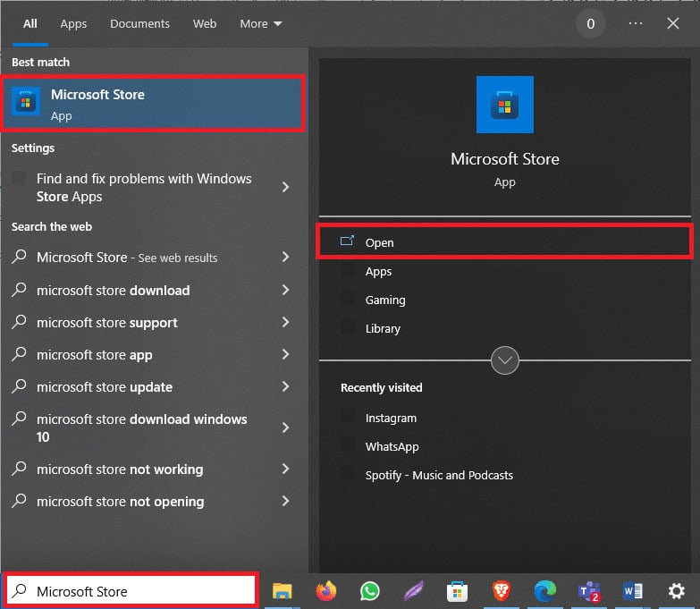Open recently visited Instagram
This screenshot has width=700, height=609.
[x=505, y=418]
